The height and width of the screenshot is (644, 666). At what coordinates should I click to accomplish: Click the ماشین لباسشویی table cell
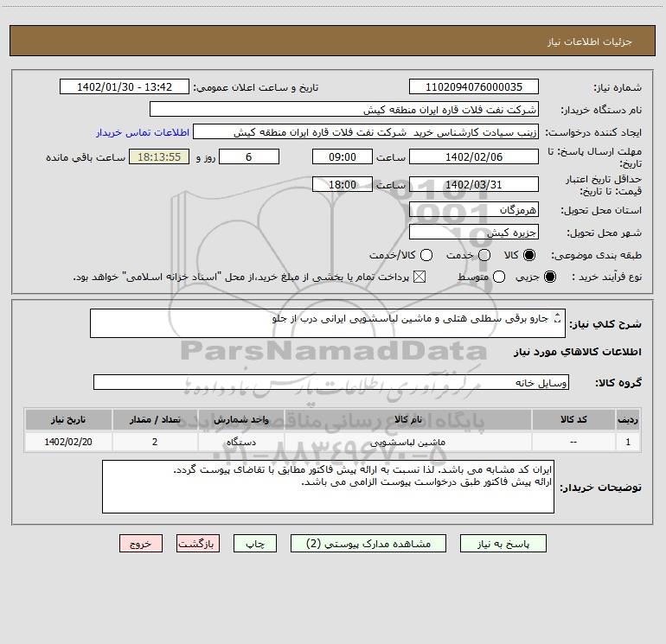tap(408, 442)
